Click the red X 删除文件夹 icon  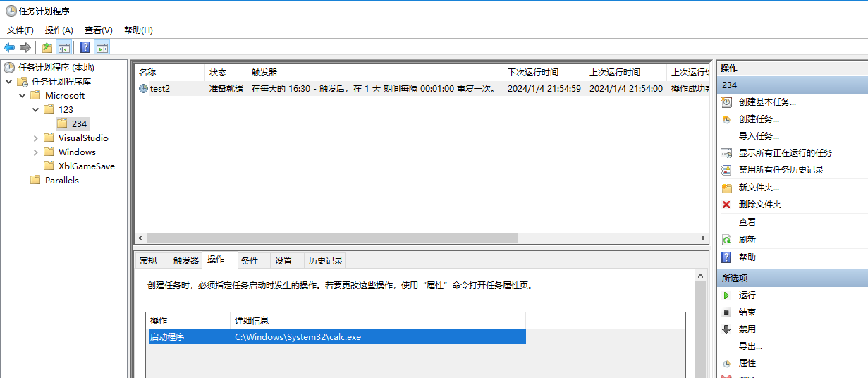726,204
